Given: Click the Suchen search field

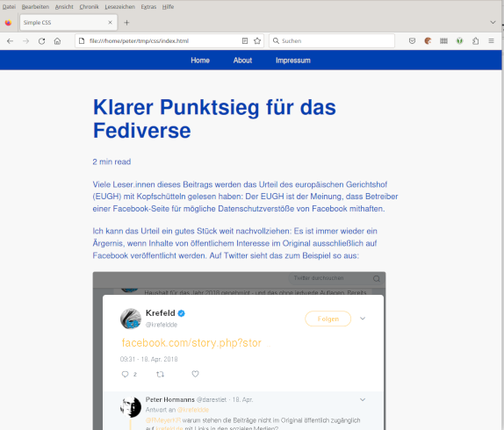Looking at the screenshot, I should [332, 40].
